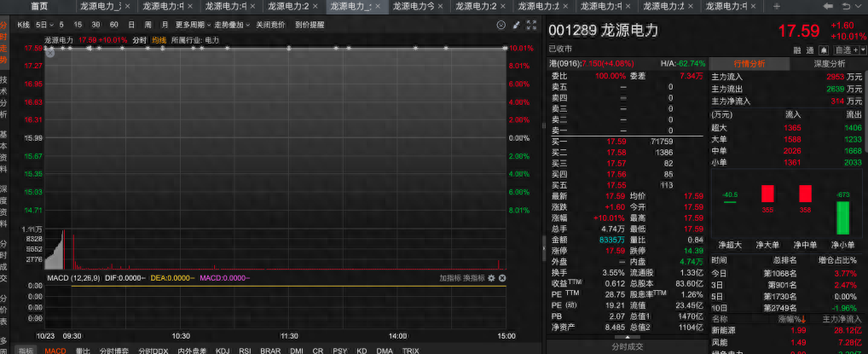Screen dimensions: 868x354
Task: Open the 技术分析 sidebar section
Action: pos(4,97)
